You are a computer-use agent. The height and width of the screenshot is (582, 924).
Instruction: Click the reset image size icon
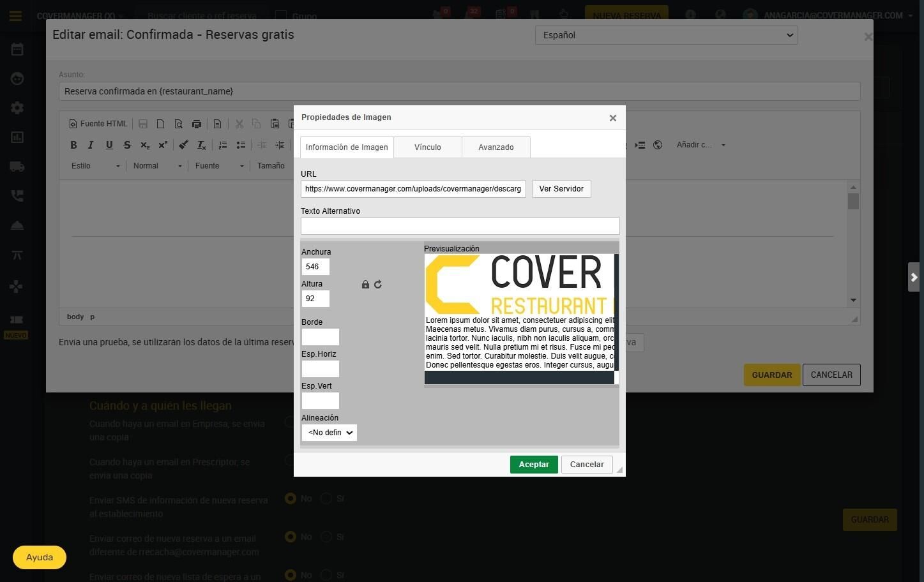tap(378, 285)
